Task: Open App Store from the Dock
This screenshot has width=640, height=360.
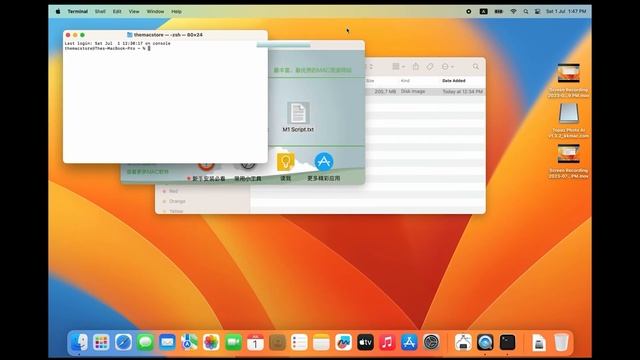Action: 409,342
